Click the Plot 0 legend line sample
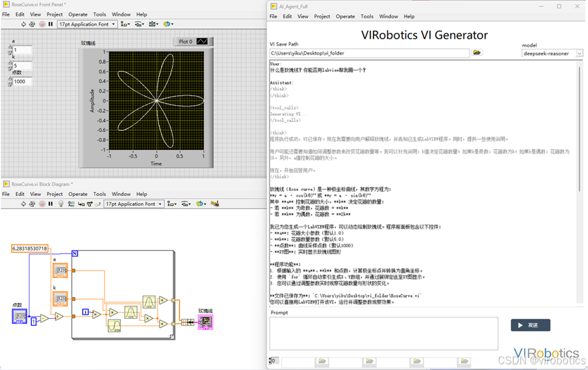This screenshot has height=370, width=588. point(202,42)
